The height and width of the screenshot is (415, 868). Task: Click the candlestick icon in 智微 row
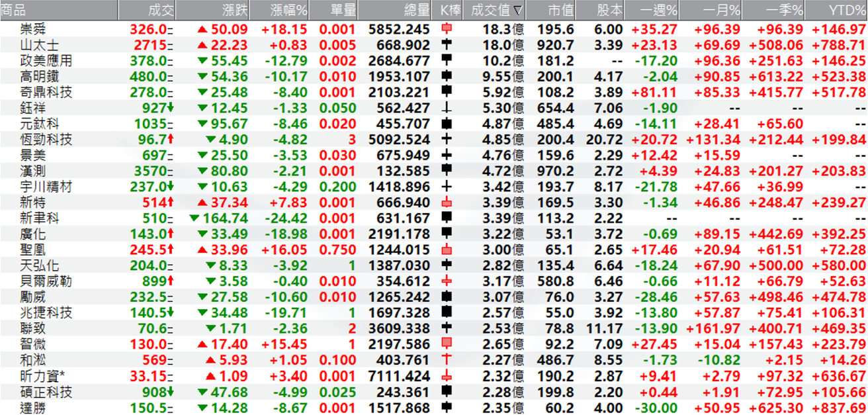448,344
